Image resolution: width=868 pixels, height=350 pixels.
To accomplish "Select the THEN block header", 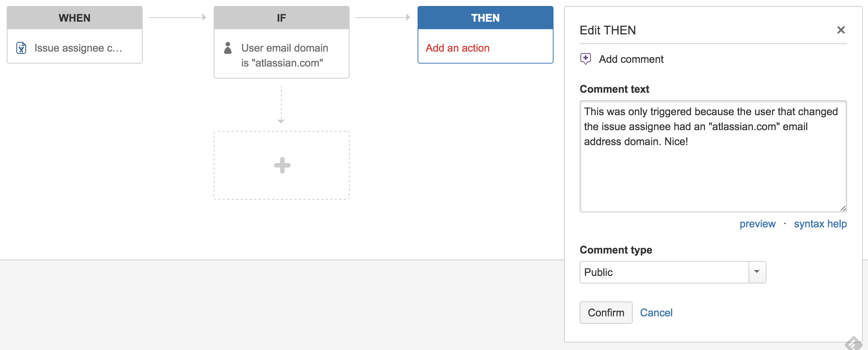I will 485,18.
